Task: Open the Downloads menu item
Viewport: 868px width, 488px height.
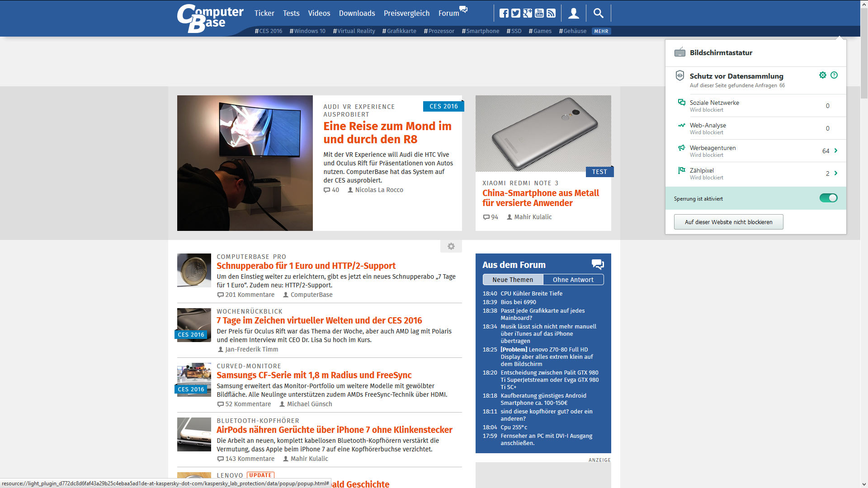Action: coord(357,13)
